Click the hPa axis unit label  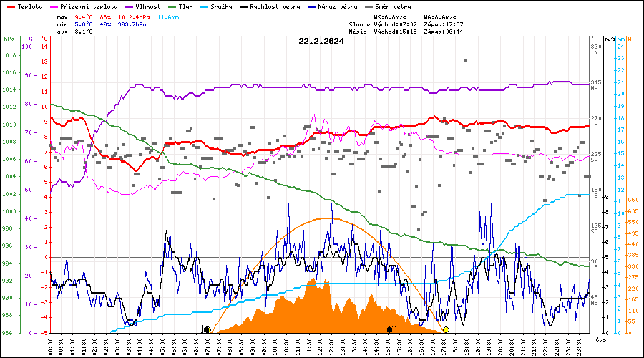point(9,39)
